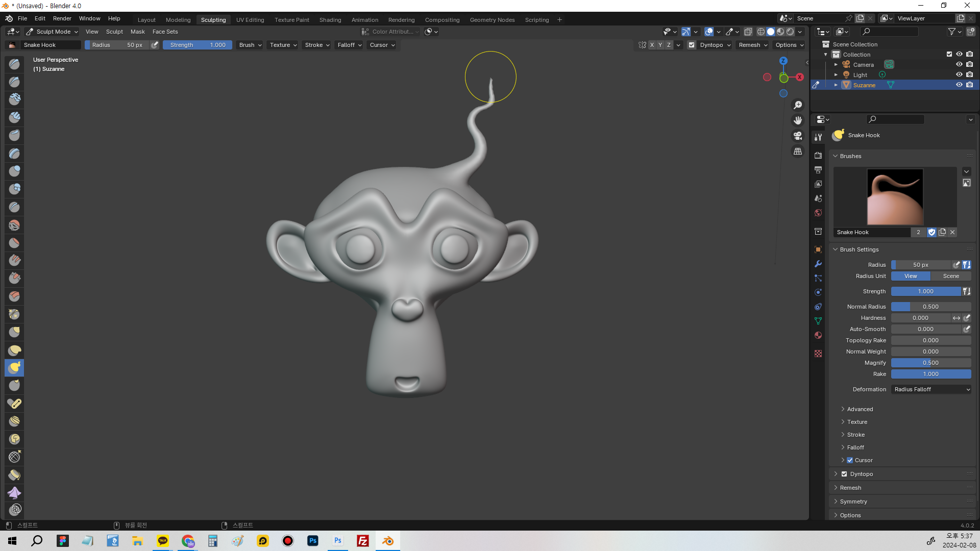Toggle Collection exclude checkbox in outliner

pos(949,55)
